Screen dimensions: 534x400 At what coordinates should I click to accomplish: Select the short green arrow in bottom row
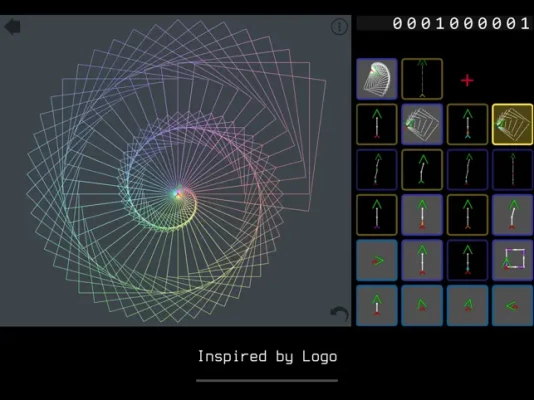tap(422, 305)
